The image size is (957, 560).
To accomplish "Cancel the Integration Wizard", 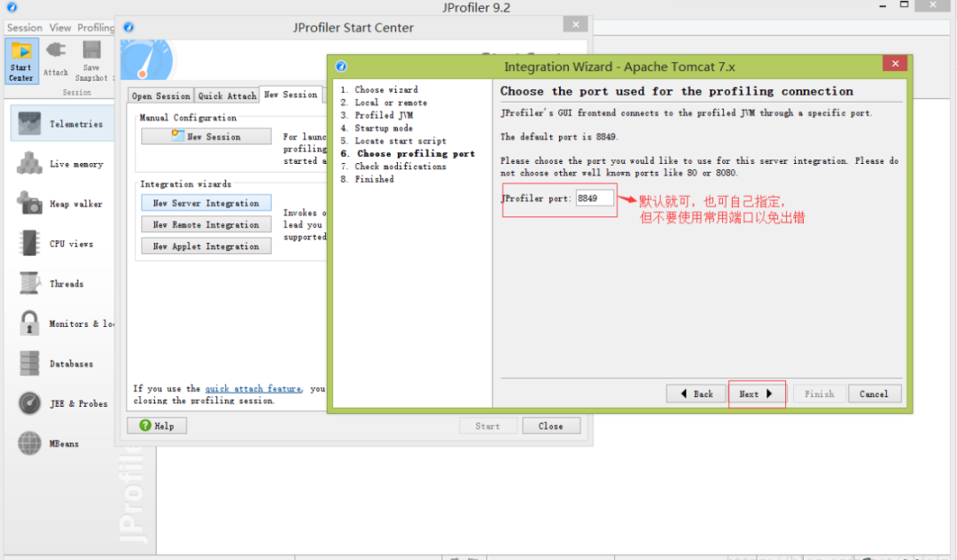I will click(874, 393).
